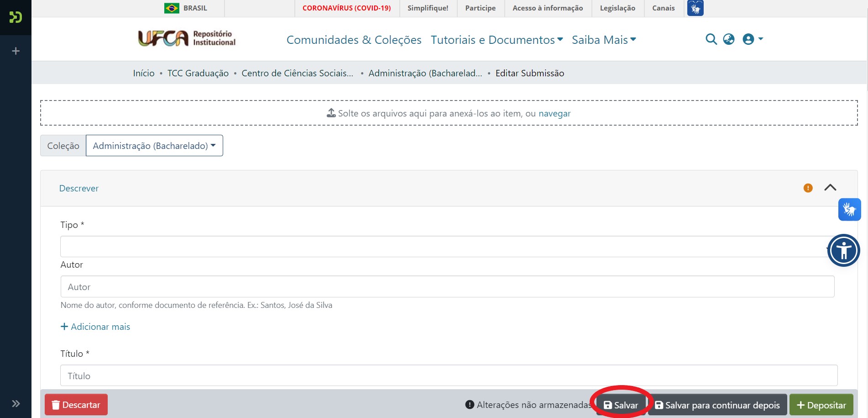
Task: Click Acesso à informação in the top bar
Action: [547, 8]
